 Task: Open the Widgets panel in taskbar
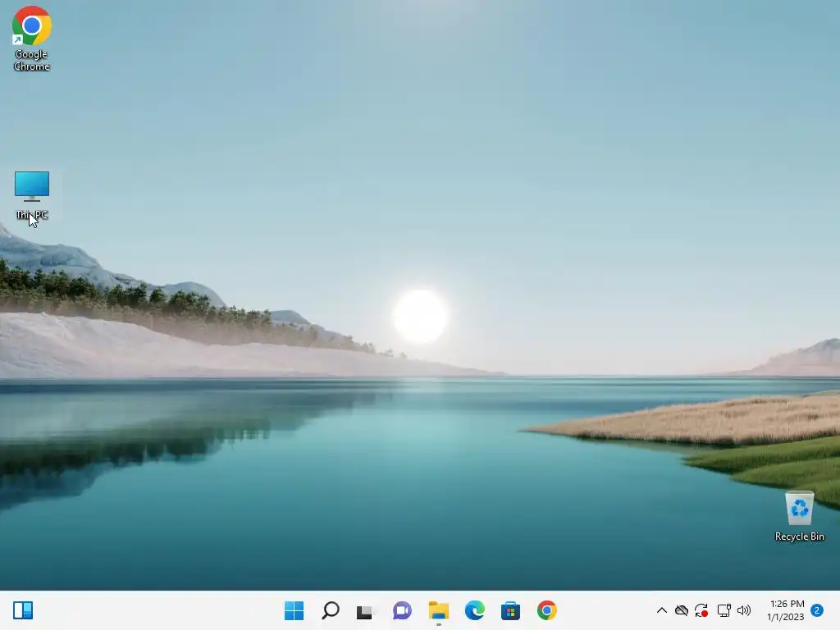click(x=23, y=610)
